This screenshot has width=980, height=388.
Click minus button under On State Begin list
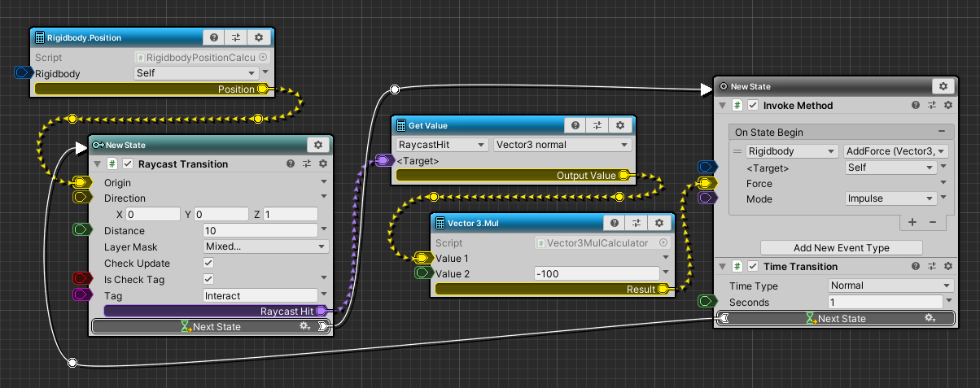932,222
